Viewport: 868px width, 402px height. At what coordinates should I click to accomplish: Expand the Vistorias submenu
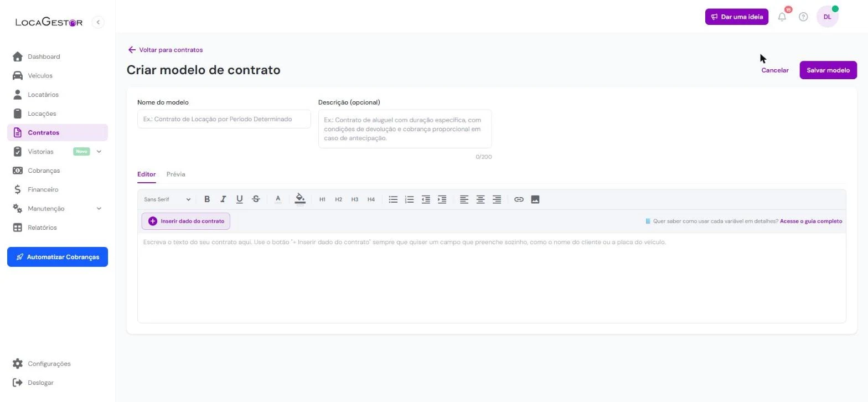coord(99,152)
